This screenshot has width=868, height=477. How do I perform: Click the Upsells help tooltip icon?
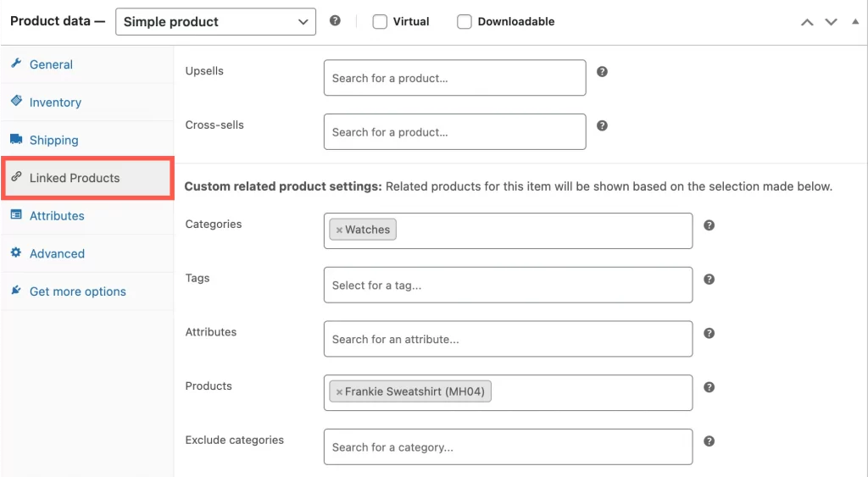pyautogui.click(x=603, y=71)
